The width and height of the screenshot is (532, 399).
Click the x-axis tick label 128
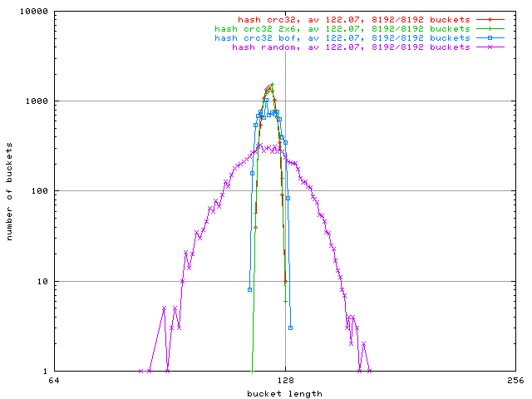tap(285, 381)
